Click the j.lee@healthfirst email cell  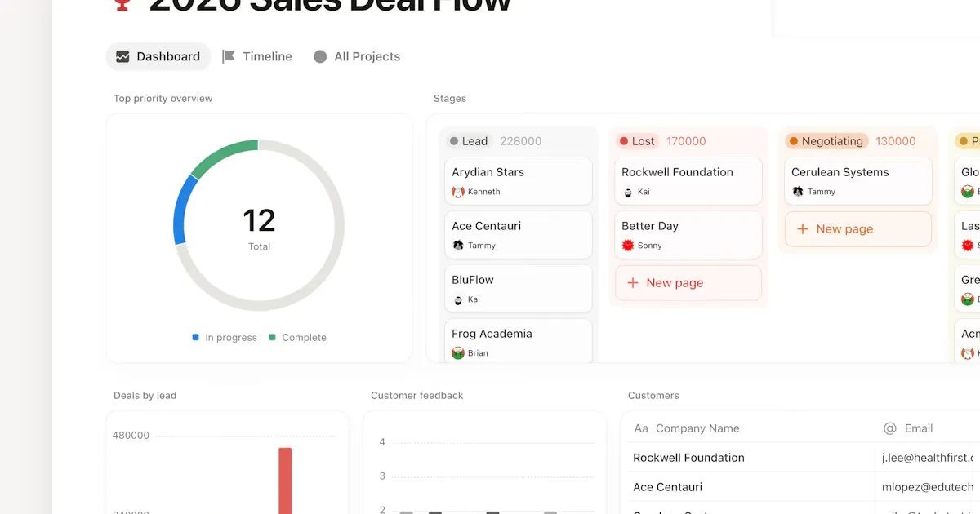pyautogui.click(x=929, y=458)
